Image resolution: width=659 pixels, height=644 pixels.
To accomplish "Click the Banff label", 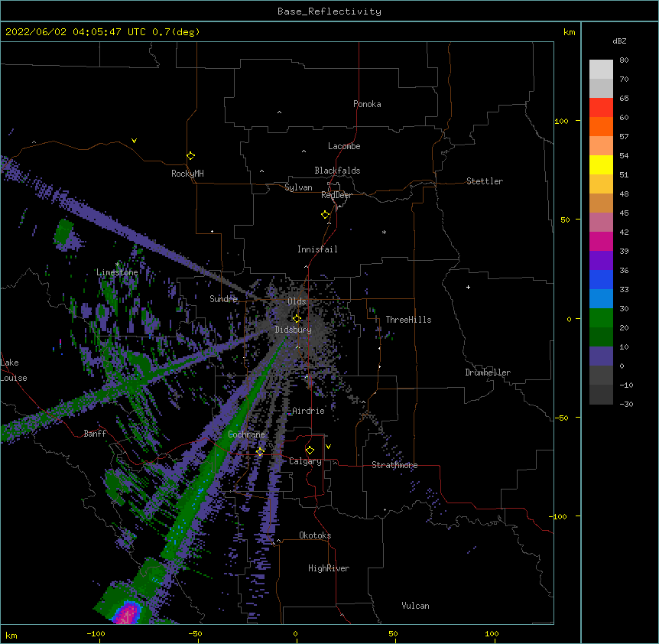I will [x=95, y=434].
